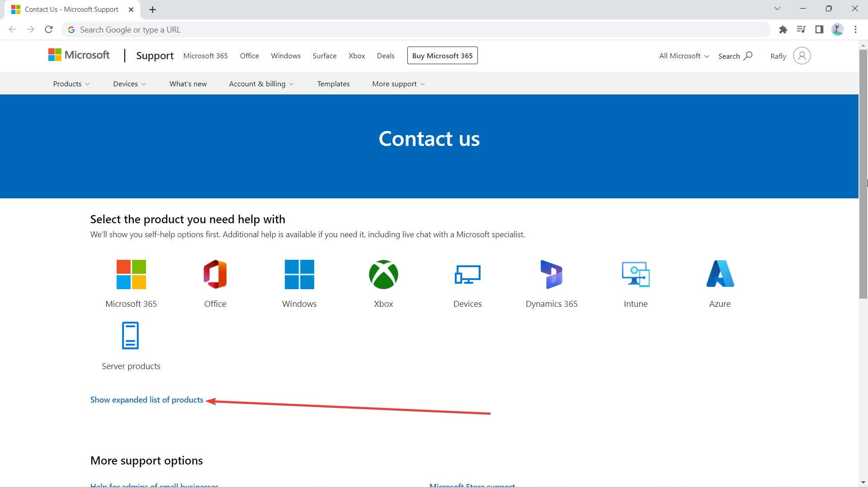The height and width of the screenshot is (488, 868).
Task: Go to Office nav link
Action: [x=250, y=56]
